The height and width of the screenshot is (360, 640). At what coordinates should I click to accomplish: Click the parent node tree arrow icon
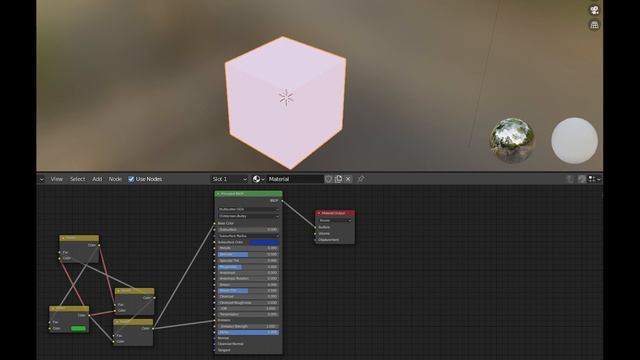click(x=570, y=179)
